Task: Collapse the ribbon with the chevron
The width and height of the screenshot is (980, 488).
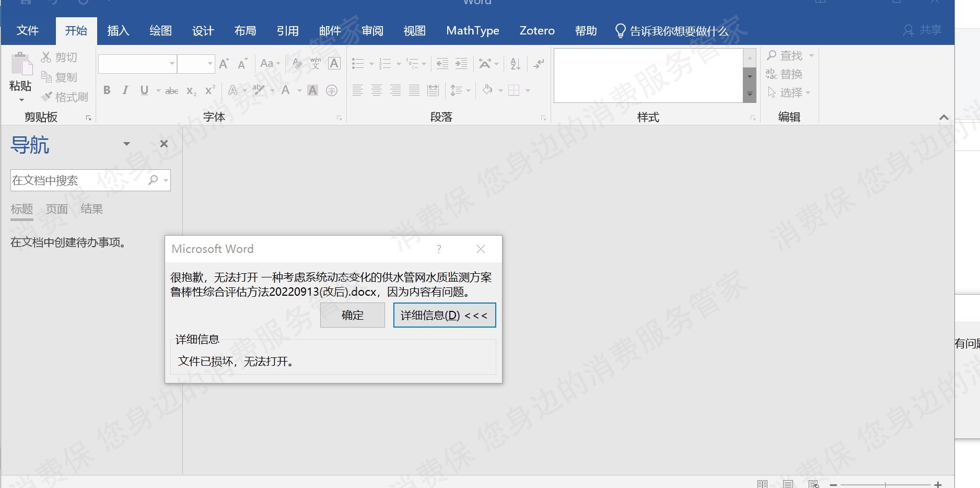Action: click(943, 117)
